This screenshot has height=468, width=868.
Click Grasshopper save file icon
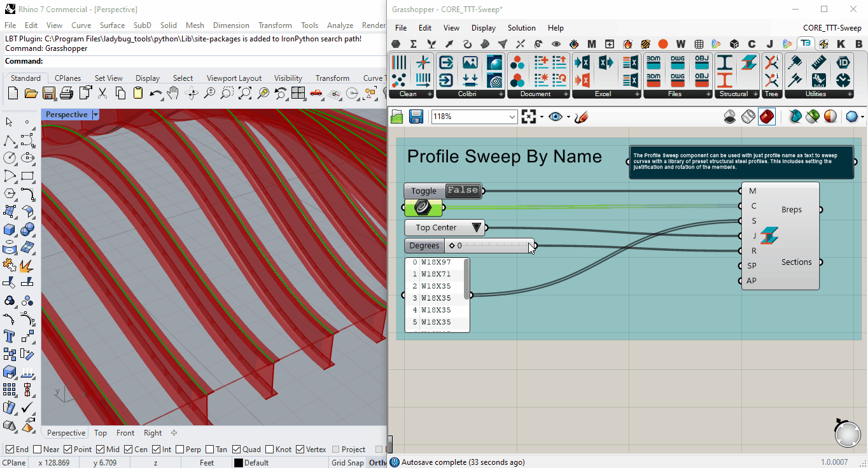[416, 117]
